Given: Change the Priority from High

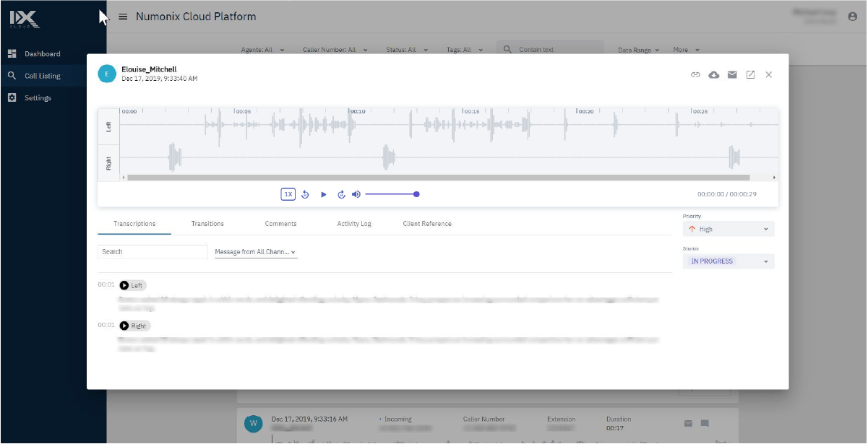Looking at the screenshot, I should pos(728,228).
